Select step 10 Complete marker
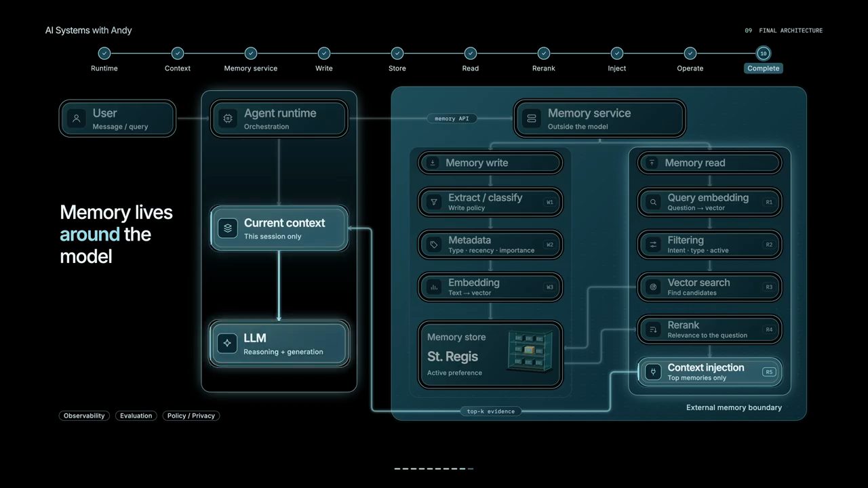This screenshot has height=488, width=868. [x=764, y=54]
